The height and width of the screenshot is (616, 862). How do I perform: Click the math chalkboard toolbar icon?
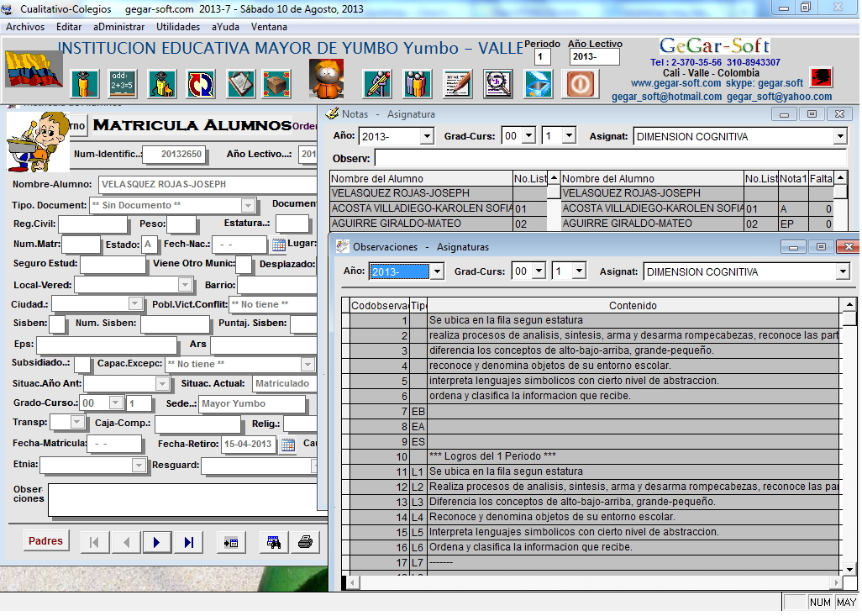point(121,84)
